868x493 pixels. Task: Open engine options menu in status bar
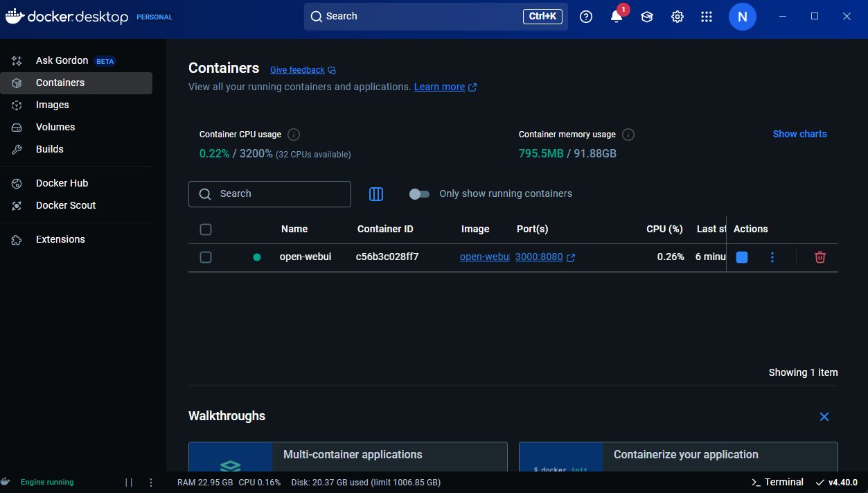[151, 482]
